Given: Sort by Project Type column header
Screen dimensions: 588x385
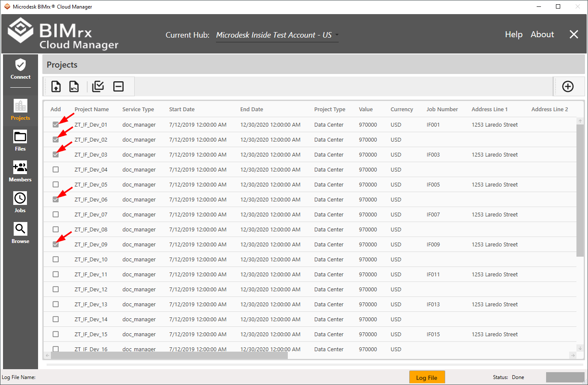Looking at the screenshot, I should 330,109.
